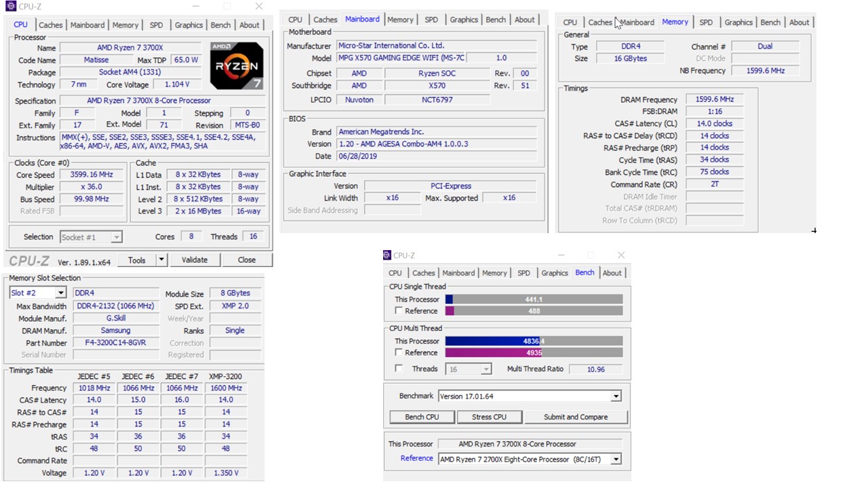This screenshot has height=488, width=868.
Task: Click the XMP-3200 voltage value 1.350 V
Action: pos(226,473)
